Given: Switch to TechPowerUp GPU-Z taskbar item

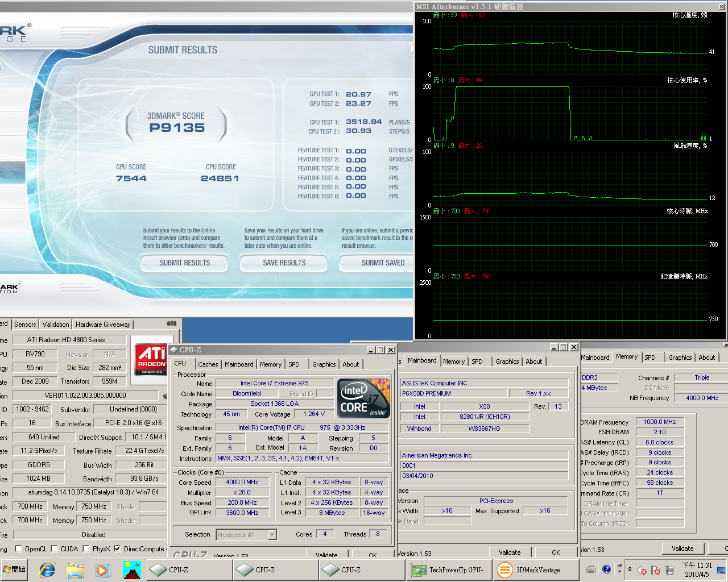Looking at the screenshot, I should point(449,569).
